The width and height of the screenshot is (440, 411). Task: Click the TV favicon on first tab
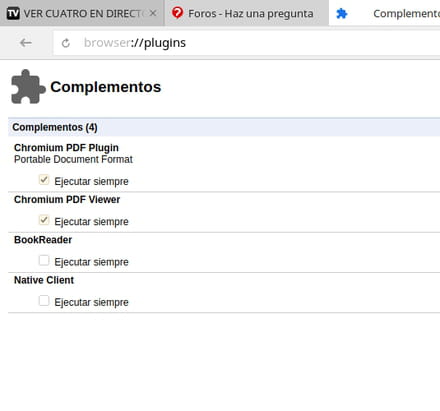click(x=13, y=13)
